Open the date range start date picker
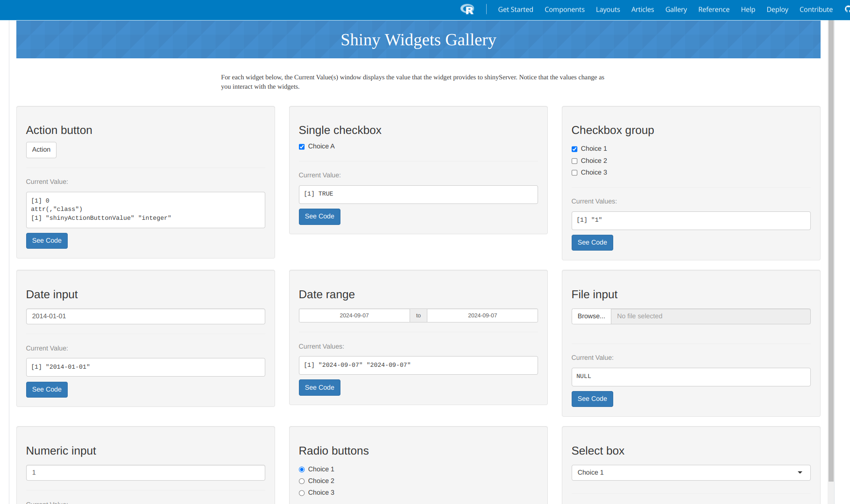The height and width of the screenshot is (504, 850). pos(354,315)
